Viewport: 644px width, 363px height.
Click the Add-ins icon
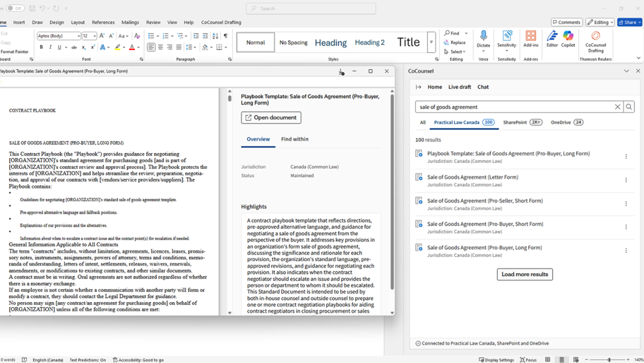click(x=531, y=36)
